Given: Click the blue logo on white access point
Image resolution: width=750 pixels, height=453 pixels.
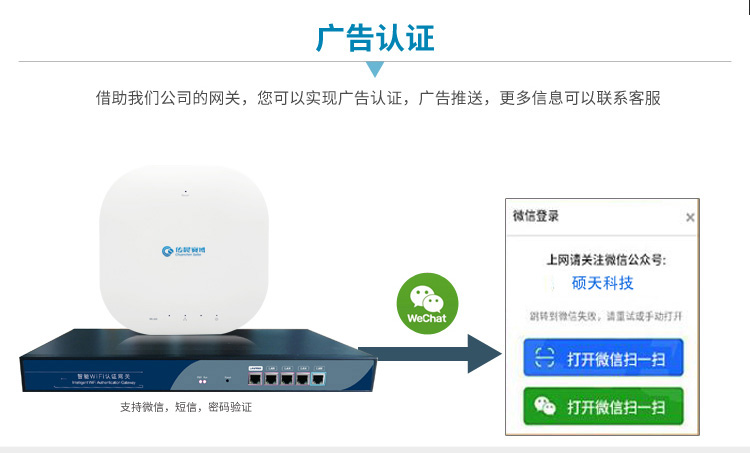Looking at the screenshot, I should tap(184, 251).
